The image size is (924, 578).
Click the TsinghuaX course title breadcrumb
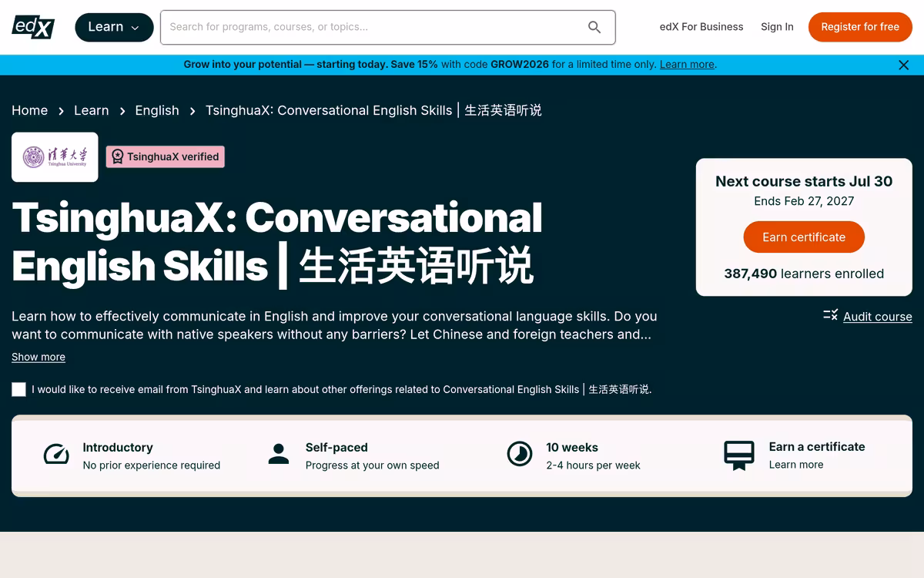pos(373,111)
